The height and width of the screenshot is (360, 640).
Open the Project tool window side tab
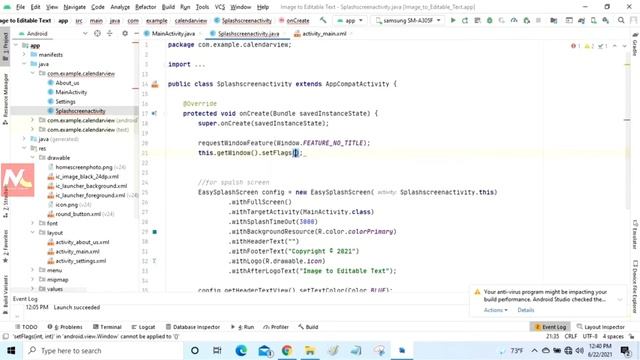coord(5,47)
